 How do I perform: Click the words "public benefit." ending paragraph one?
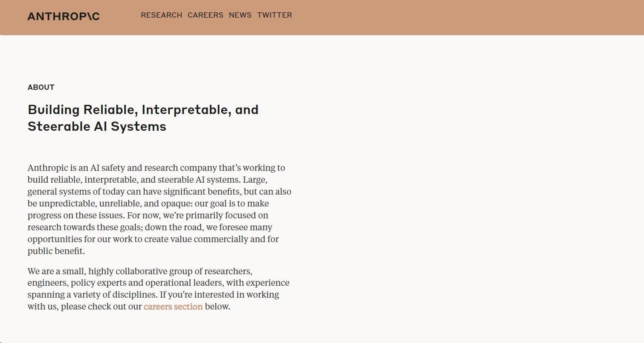(56, 251)
